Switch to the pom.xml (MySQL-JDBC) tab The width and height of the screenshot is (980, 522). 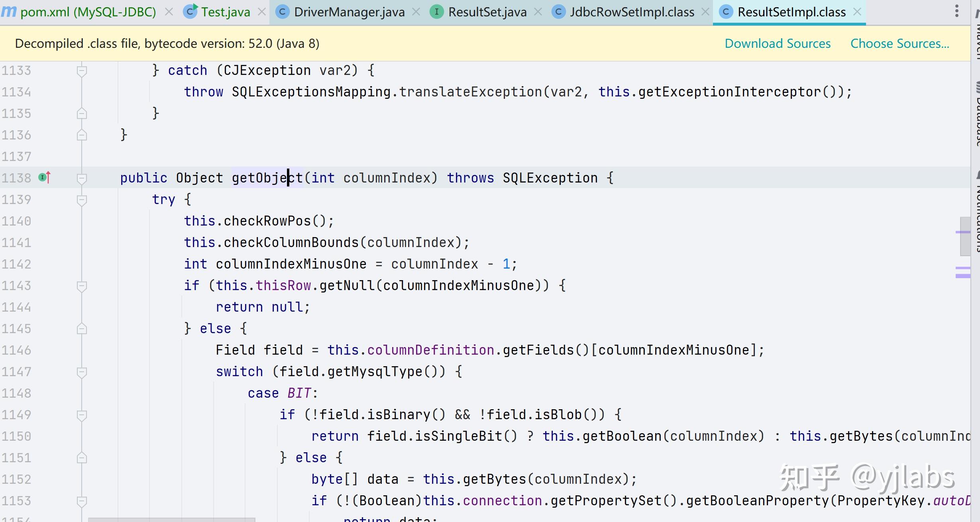tap(88, 12)
